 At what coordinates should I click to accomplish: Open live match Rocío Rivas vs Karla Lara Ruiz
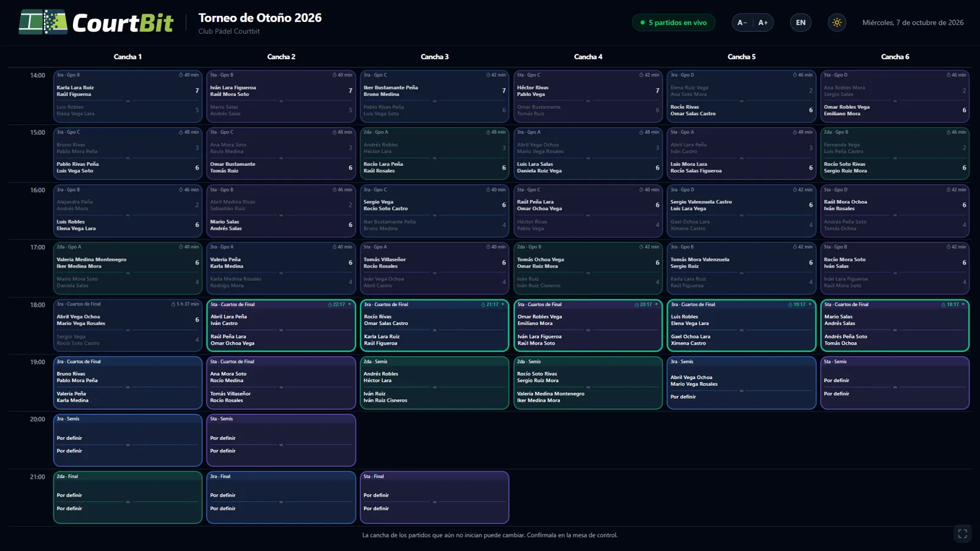434,325
